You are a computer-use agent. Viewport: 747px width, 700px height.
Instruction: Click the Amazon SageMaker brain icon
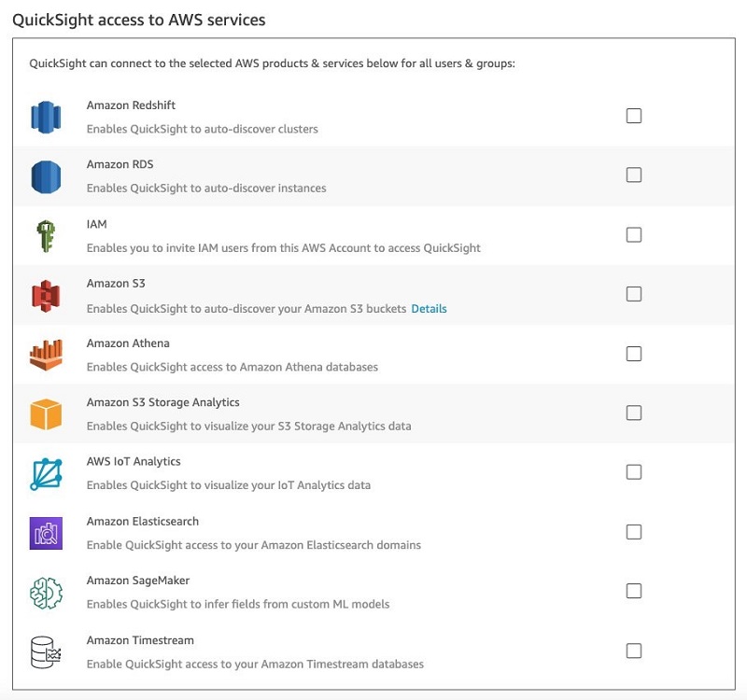click(x=46, y=592)
